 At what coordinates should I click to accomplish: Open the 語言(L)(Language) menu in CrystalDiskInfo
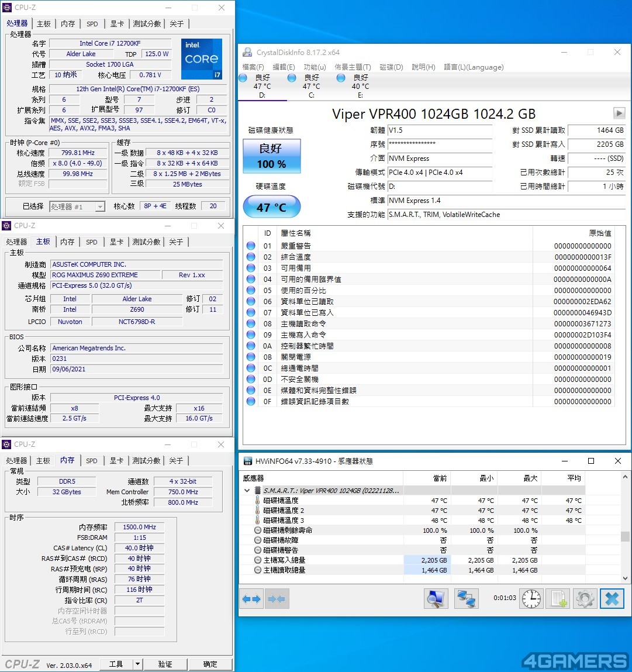tap(474, 67)
